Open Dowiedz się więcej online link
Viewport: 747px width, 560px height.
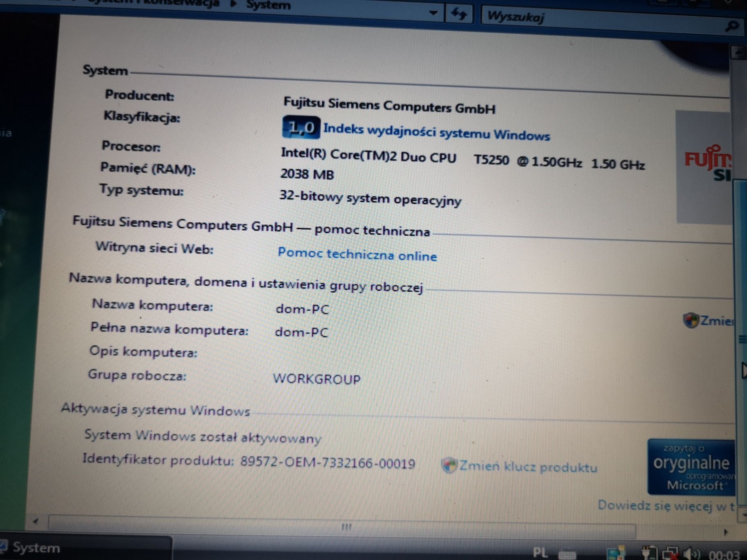pyautogui.click(x=666, y=506)
